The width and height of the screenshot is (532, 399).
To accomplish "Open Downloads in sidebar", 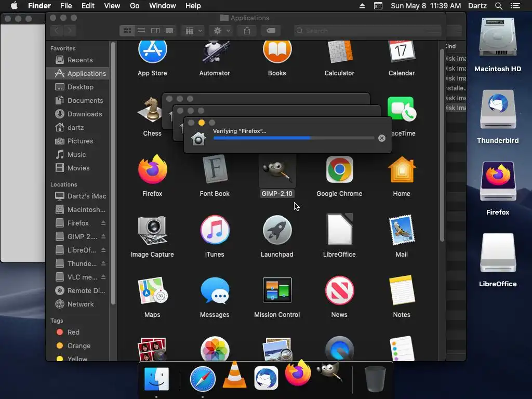I will (x=78, y=114).
